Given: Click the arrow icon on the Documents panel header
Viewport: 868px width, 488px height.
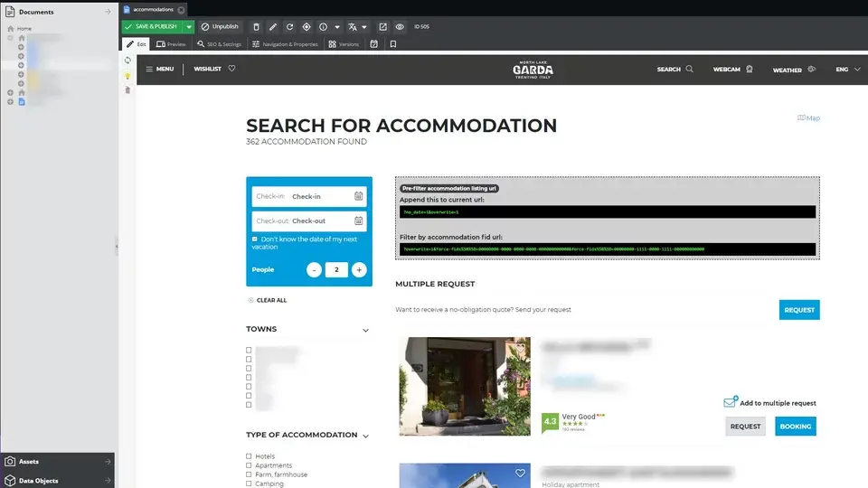Looking at the screenshot, I should click(108, 12).
